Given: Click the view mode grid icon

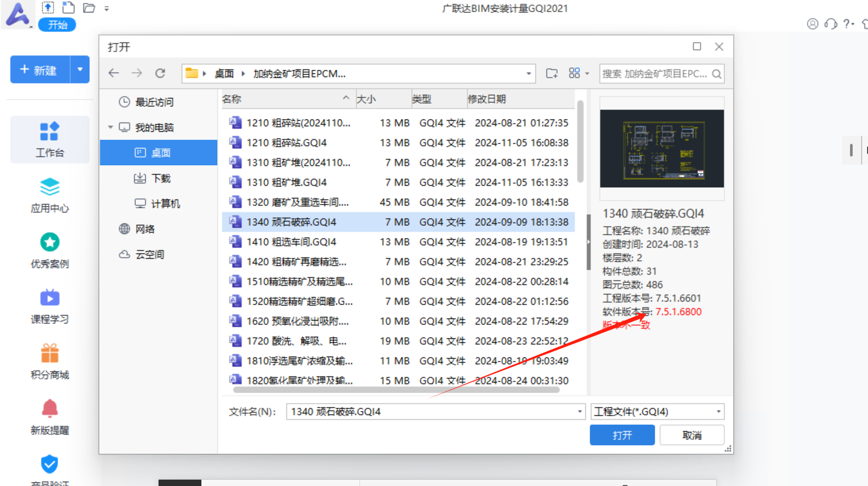Looking at the screenshot, I should click(x=574, y=73).
